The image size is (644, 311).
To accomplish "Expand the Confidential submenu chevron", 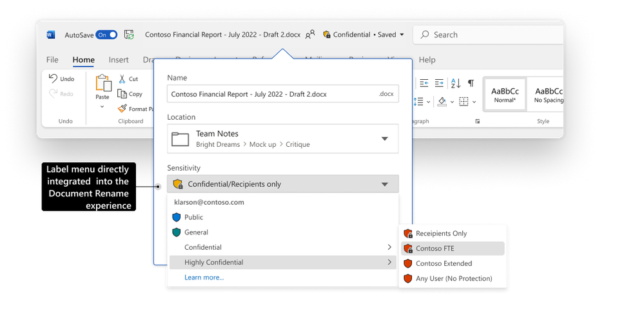I will [x=389, y=247].
